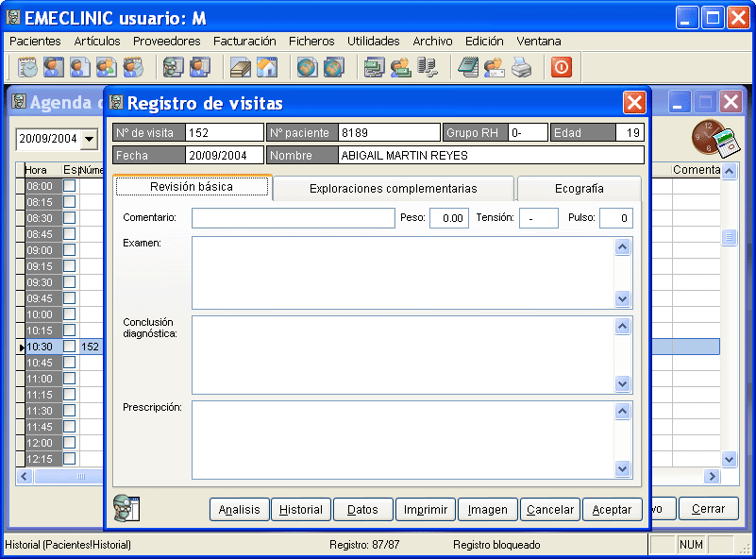Click the Datos button
Screen dimensions: 756x559
[x=362, y=509]
